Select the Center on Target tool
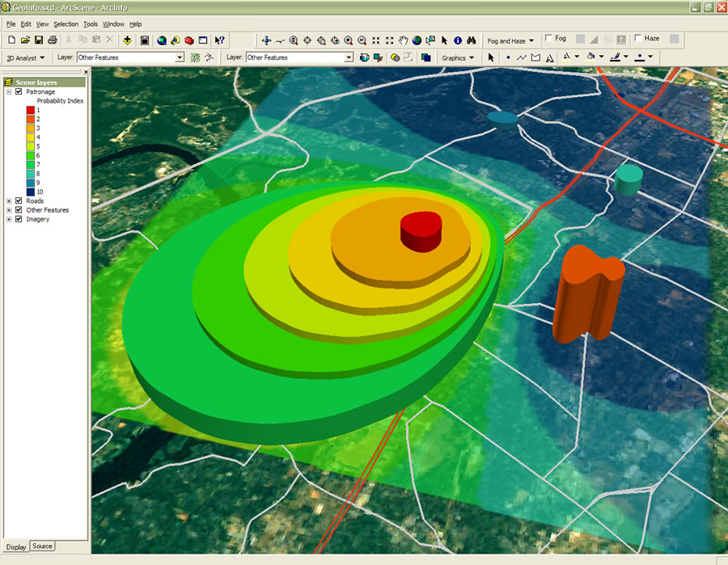Screen dimensions: 728x565 (x=307, y=41)
